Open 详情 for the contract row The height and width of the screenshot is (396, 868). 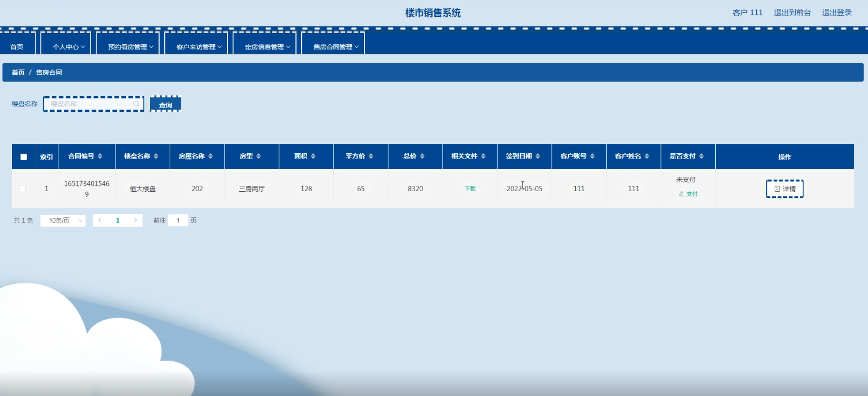[785, 189]
